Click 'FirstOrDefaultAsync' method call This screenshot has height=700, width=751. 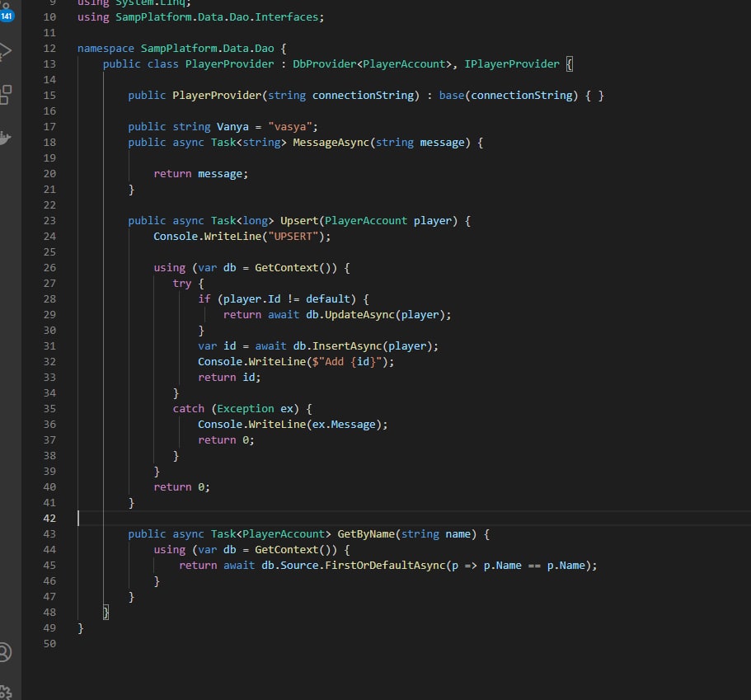(x=385, y=566)
